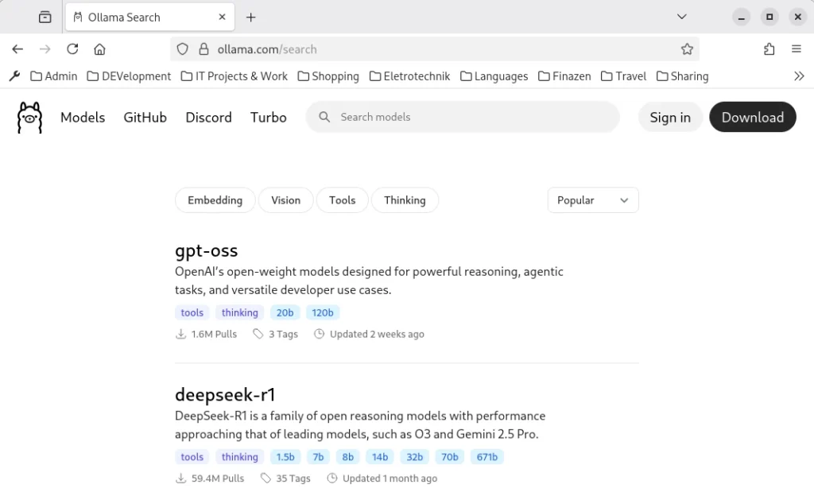Open a new tab with plus button

click(x=250, y=17)
